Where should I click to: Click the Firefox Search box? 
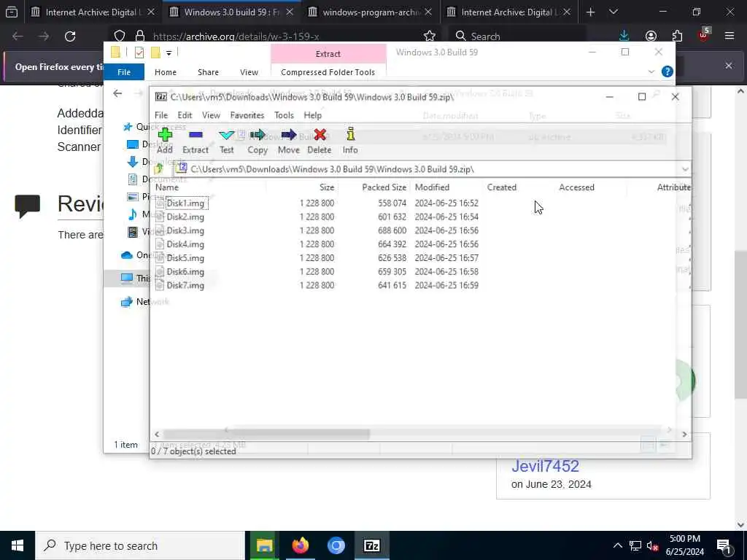[x=517, y=36]
